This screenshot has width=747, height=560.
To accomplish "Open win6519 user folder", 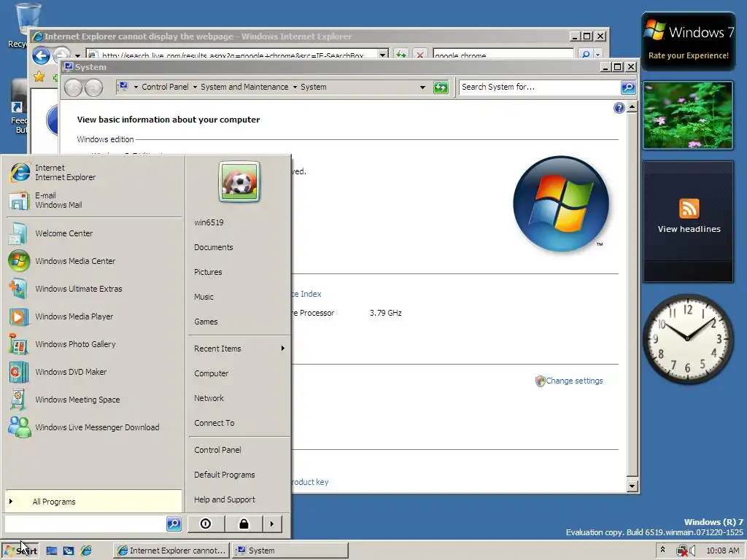I will (x=239, y=222).
